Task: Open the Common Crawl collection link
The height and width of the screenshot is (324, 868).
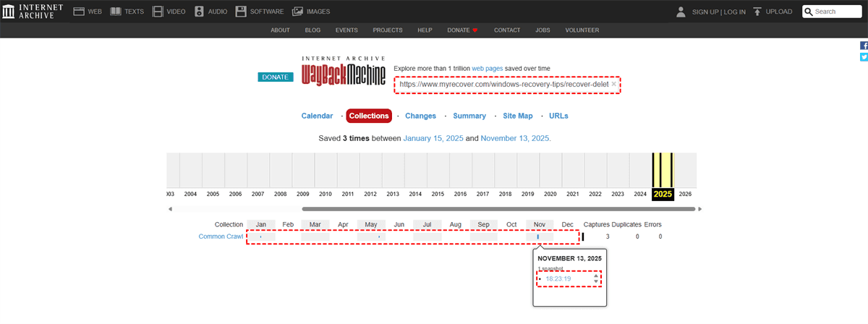Action: [x=221, y=236]
